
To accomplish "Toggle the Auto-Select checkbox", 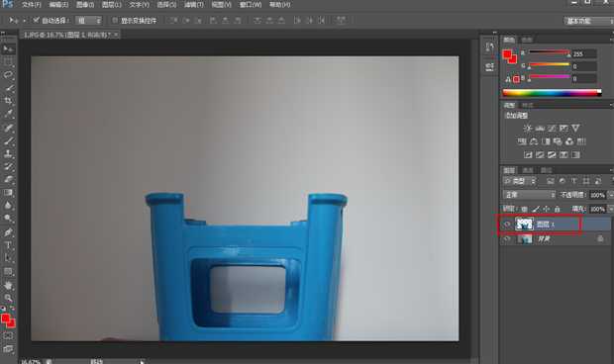I will pyautogui.click(x=36, y=20).
